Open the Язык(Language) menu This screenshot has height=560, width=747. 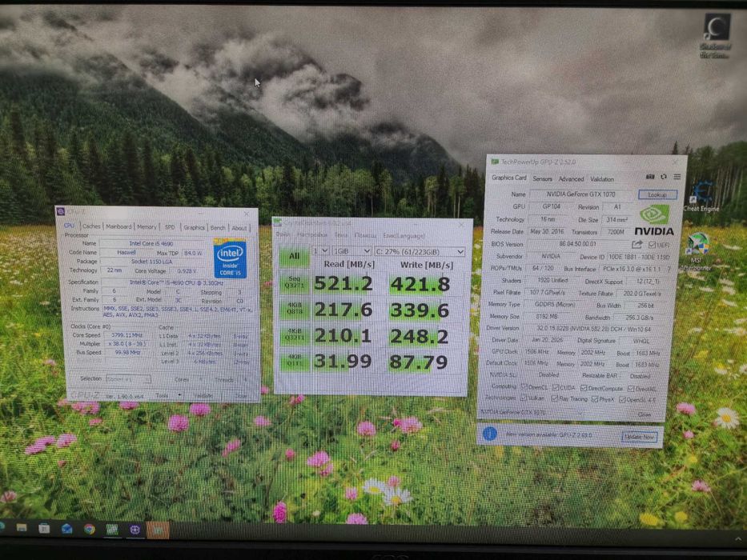404,236
